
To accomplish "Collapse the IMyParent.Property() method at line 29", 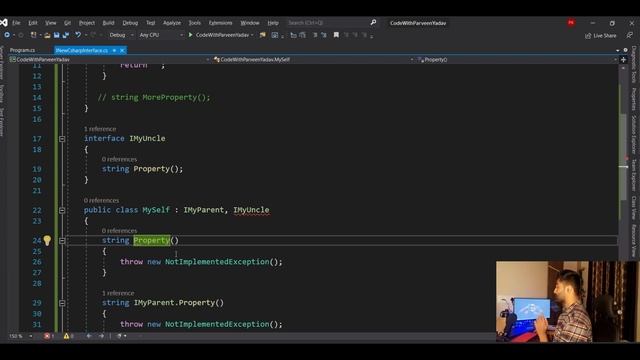I will [x=62, y=303].
